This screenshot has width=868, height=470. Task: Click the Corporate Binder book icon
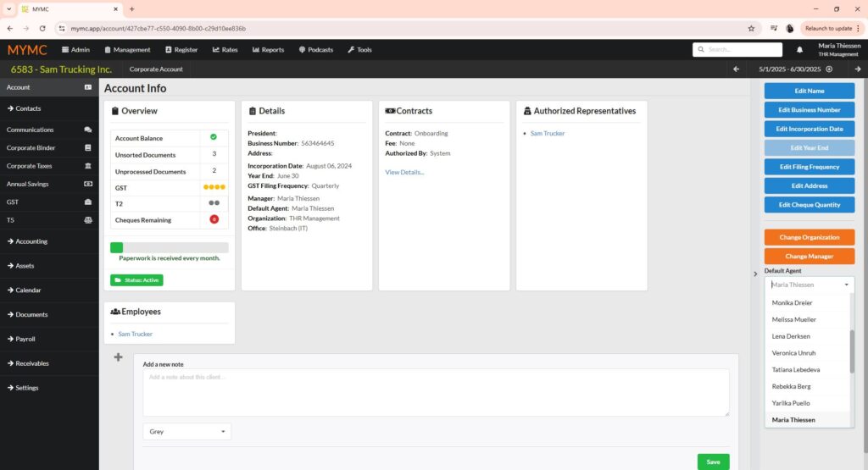coord(88,147)
